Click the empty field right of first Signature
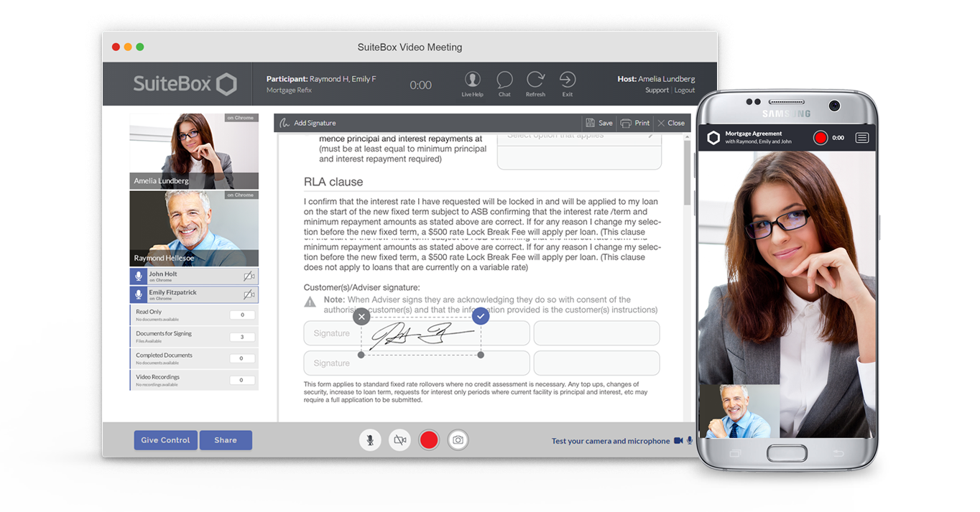This screenshot has width=980, height=512. tap(596, 333)
